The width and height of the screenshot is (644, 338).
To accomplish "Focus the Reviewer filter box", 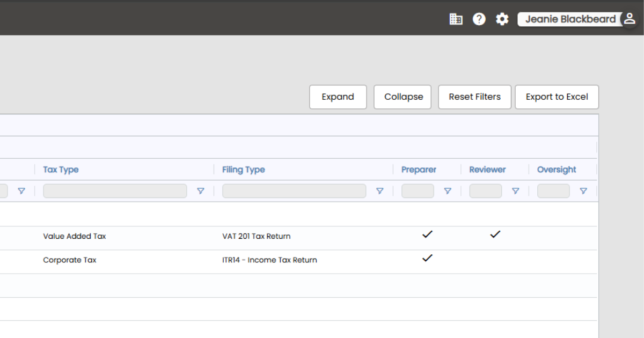I will tap(486, 191).
